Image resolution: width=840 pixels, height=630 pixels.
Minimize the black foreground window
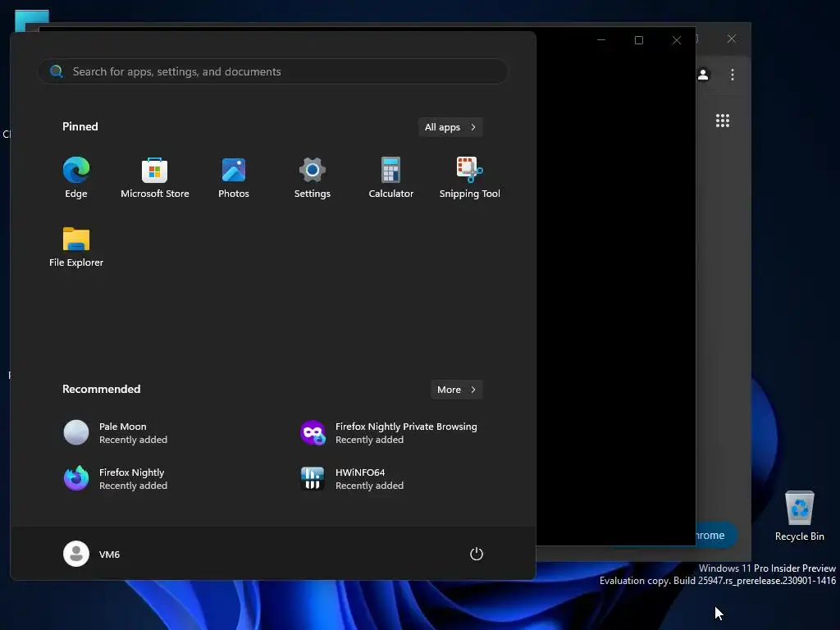tap(601, 40)
